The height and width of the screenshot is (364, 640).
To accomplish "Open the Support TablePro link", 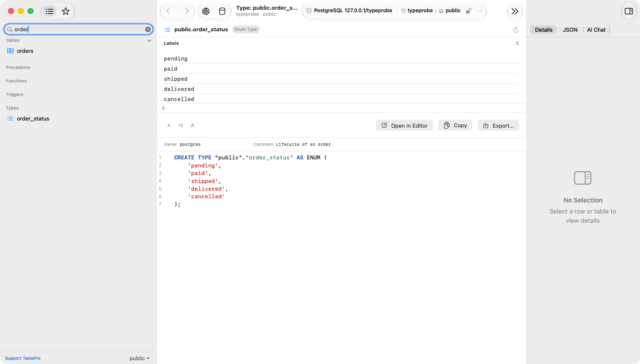I will click(23, 358).
